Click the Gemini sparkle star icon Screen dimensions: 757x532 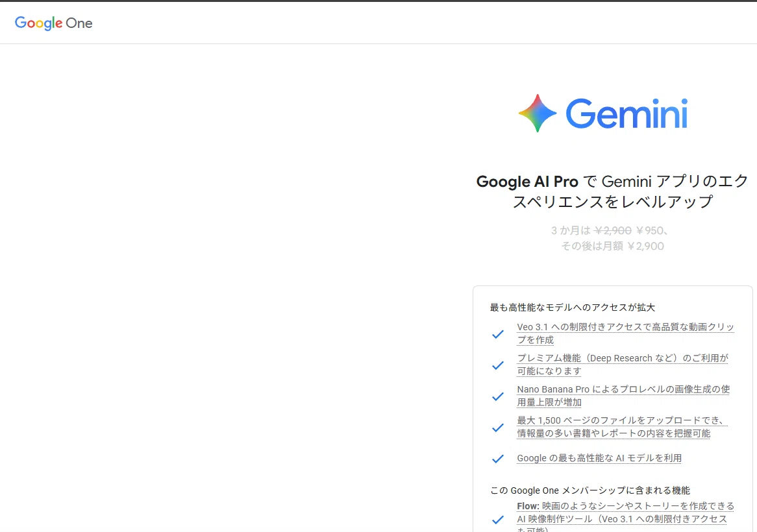coord(538,114)
